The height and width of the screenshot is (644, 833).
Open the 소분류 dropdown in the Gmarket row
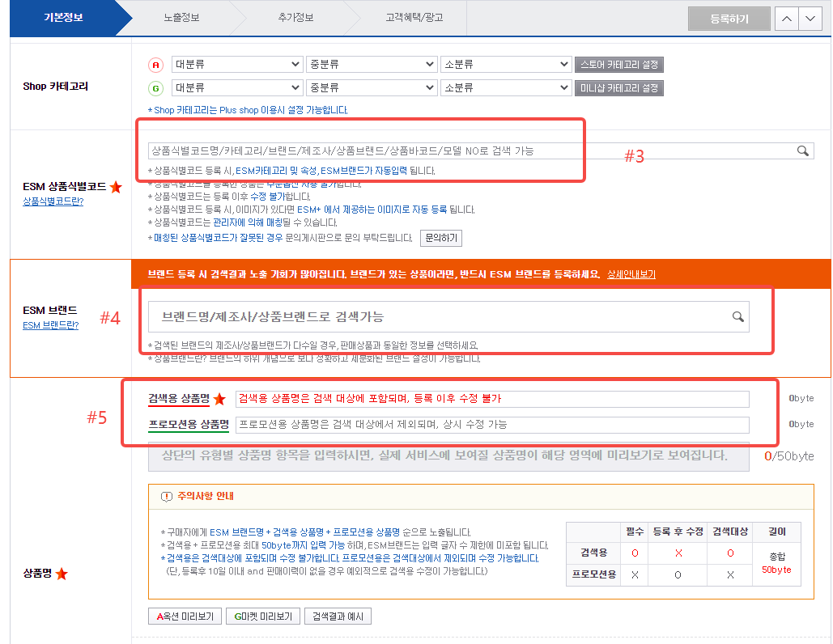pyautogui.click(x=506, y=87)
